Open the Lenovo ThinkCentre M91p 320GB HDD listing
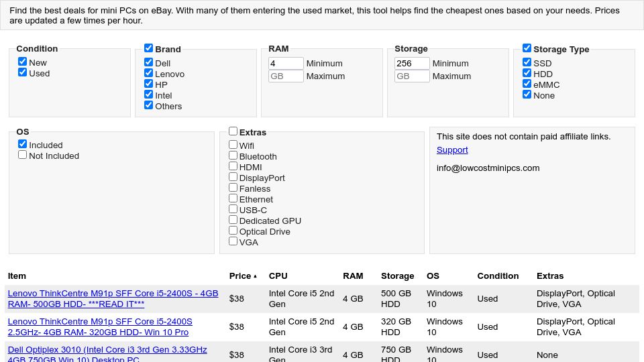Viewport: 644px width, 362px height. 100,326
